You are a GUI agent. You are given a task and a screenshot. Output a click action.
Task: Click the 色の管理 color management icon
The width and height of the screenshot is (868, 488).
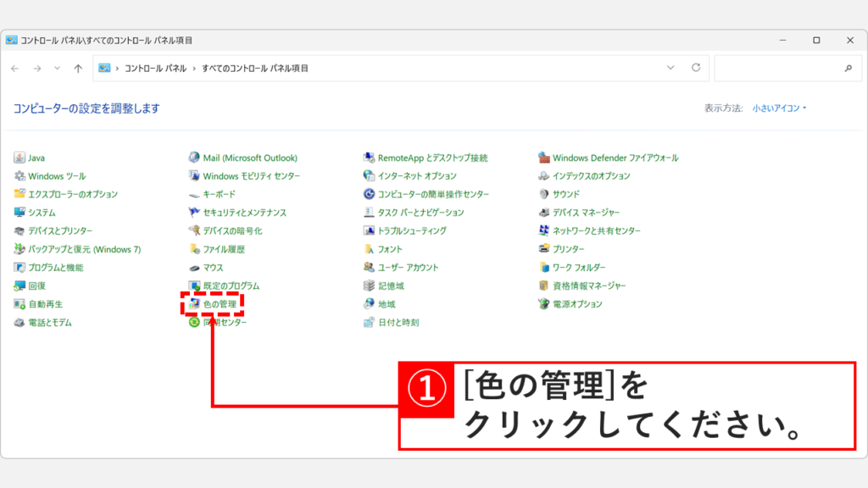[194, 304]
